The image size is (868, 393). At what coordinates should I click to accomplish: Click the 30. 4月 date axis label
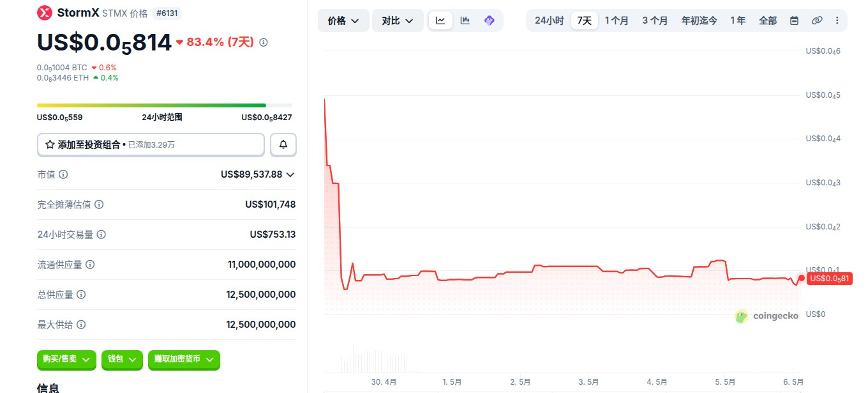click(384, 381)
